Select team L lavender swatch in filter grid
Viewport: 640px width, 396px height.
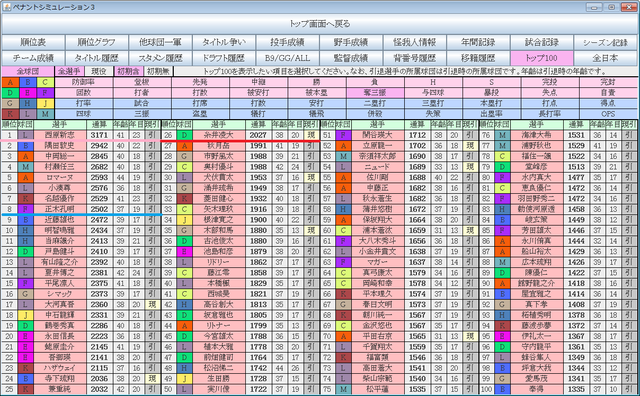coord(28,113)
